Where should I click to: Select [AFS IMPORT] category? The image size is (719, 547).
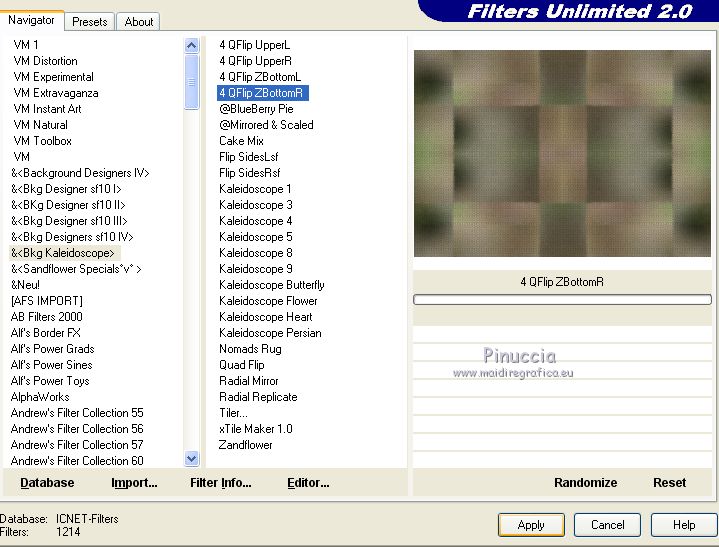click(x=47, y=301)
